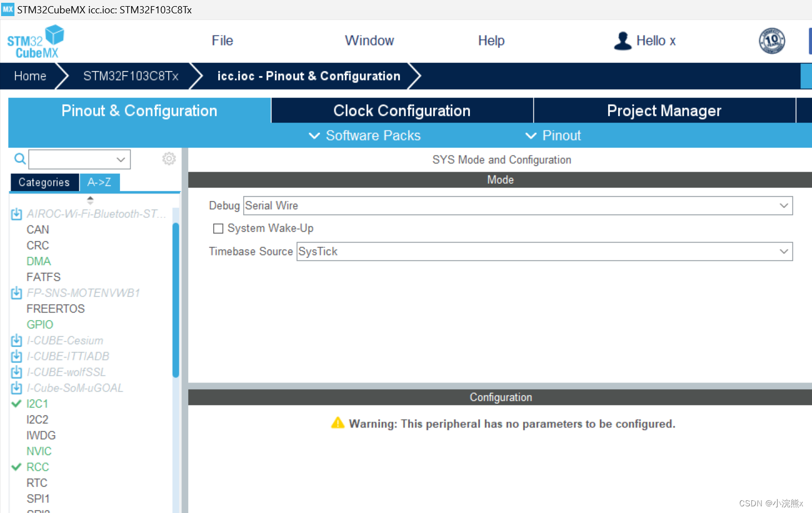
Task: Click icc.ioc Pinout & Configuration breadcrumb
Action: point(309,76)
